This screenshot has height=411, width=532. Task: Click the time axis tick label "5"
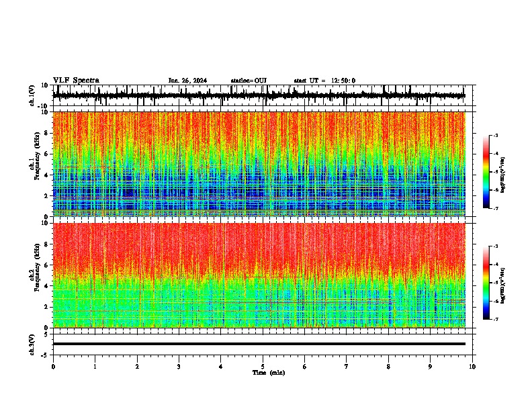click(x=263, y=367)
